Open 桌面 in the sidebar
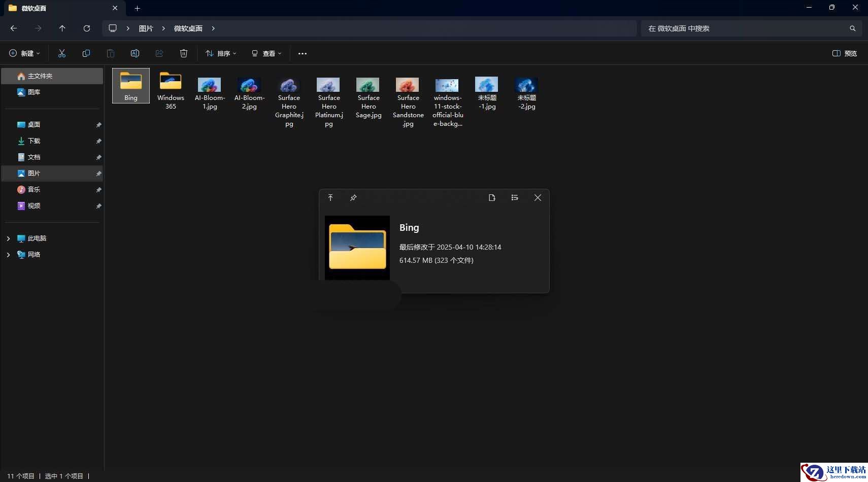This screenshot has height=482, width=868. point(52,125)
